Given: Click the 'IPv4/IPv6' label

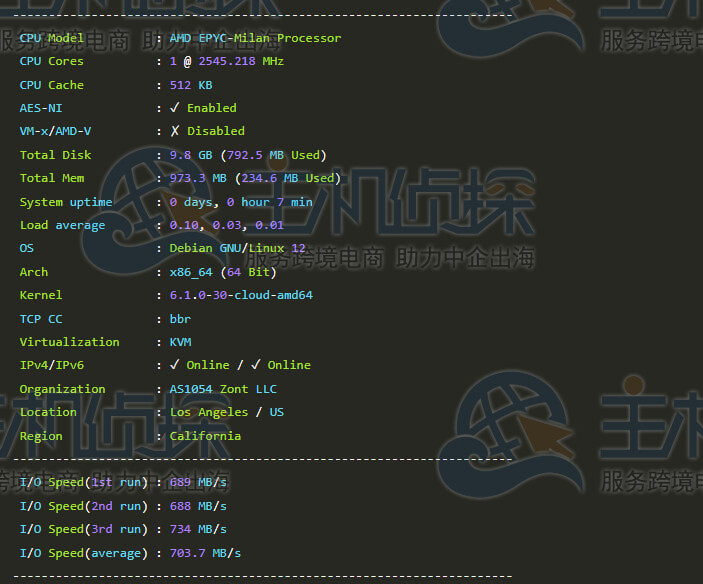Looking at the screenshot, I should pyautogui.click(x=52, y=365).
